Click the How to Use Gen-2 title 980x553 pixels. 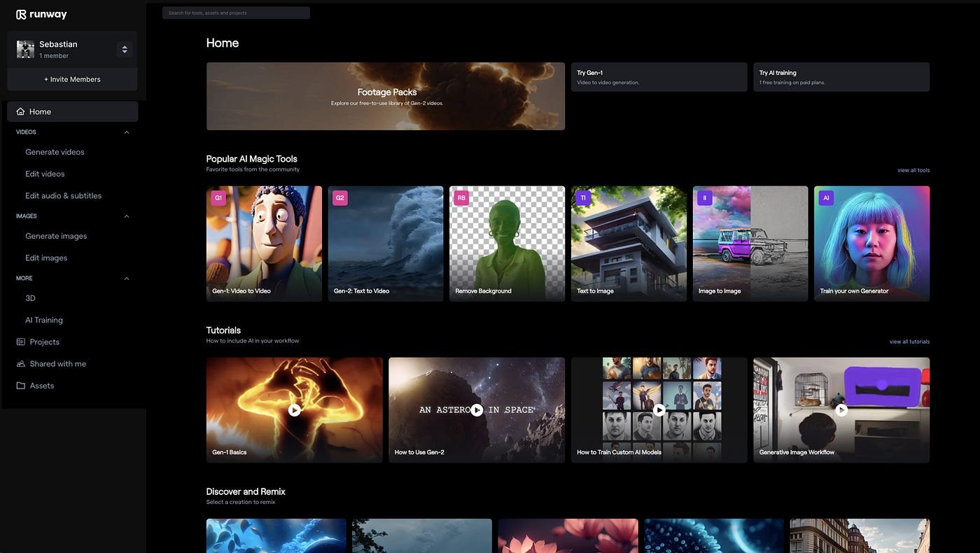point(419,452)
